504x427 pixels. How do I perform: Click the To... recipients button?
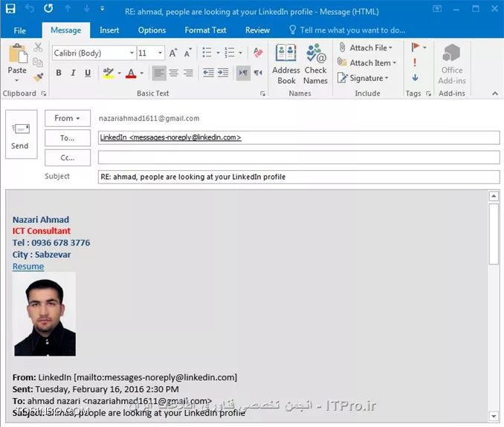(x=68, y=138)
